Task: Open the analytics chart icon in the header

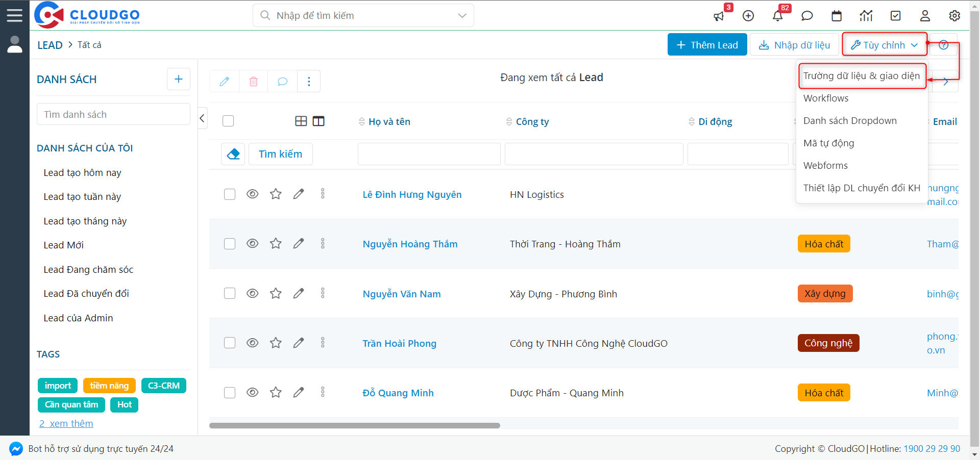Action: click(x=866, y=16)
